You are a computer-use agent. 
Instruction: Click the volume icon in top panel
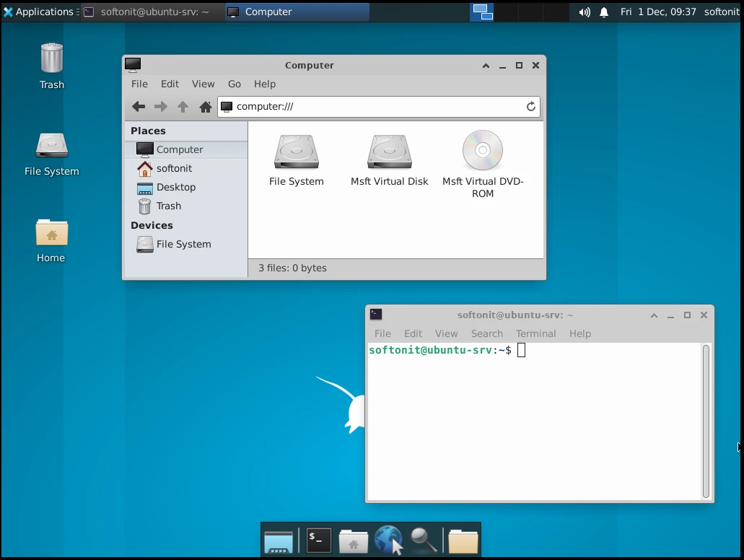tap(584, 12)
